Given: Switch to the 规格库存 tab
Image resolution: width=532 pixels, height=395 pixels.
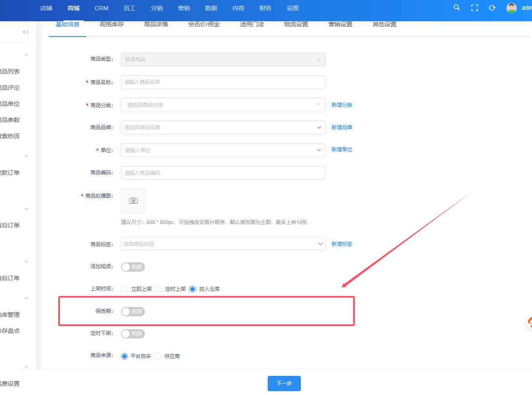Looking at the screenshot, I should point(112,25).
